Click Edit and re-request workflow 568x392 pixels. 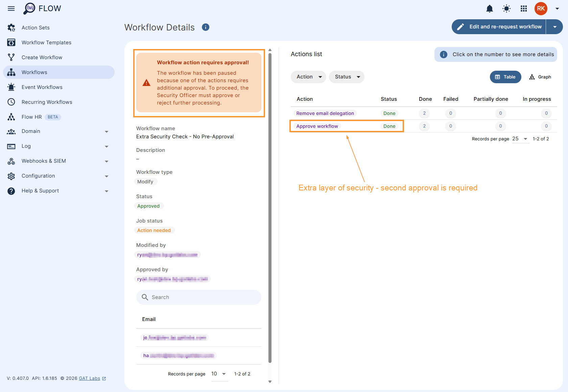[498, 26]
